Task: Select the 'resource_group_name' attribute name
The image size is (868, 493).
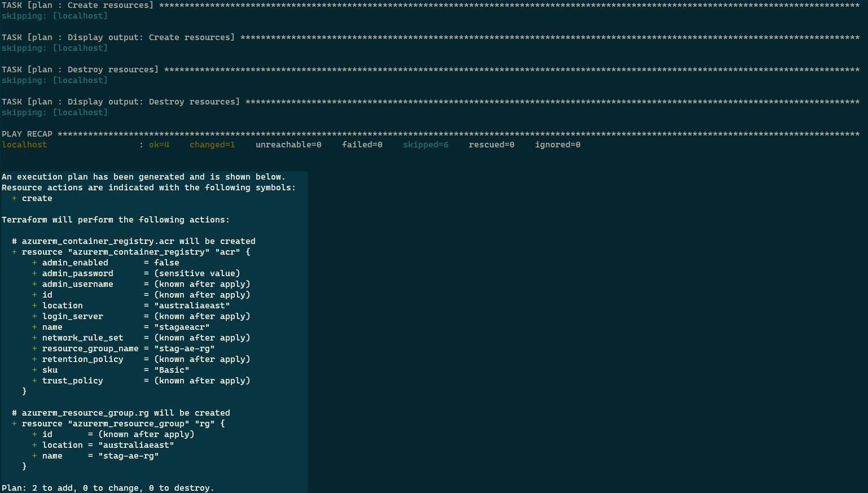Action: pyautogui.click(x=90, y=348)
